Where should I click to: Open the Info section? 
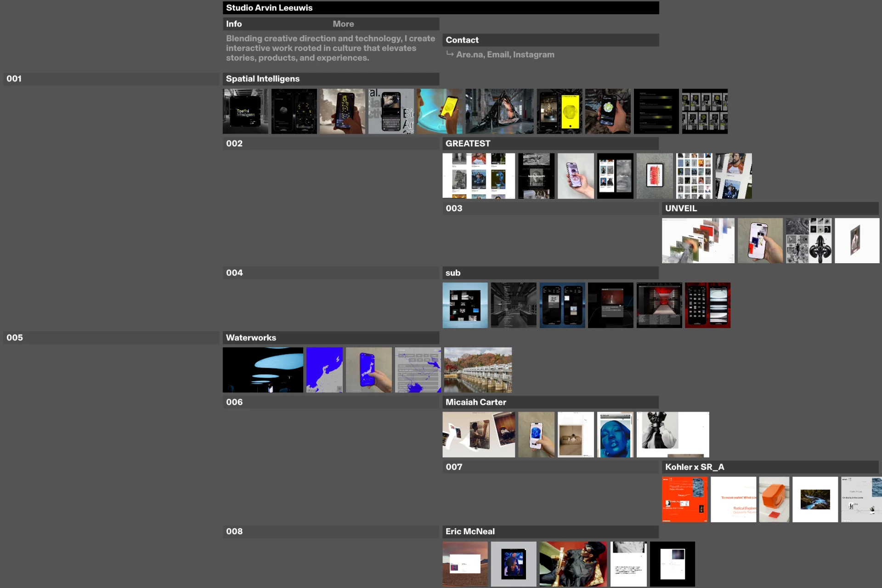click(234, 23)
